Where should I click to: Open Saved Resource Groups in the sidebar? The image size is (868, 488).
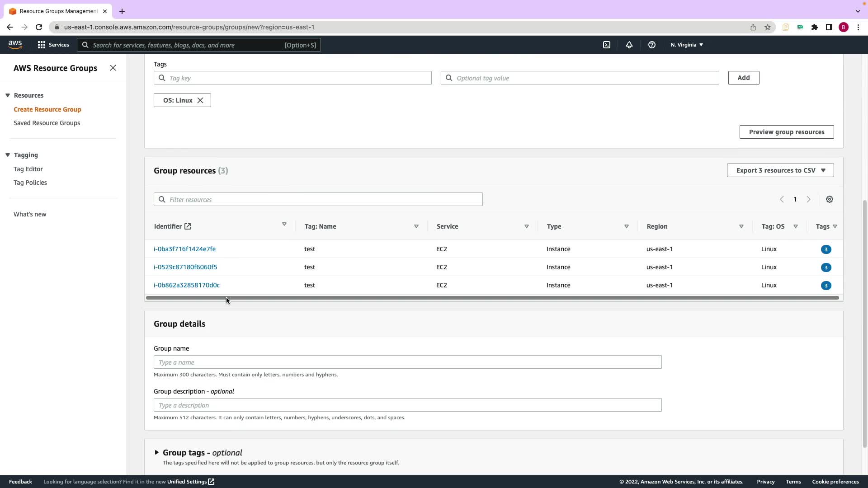47,123
